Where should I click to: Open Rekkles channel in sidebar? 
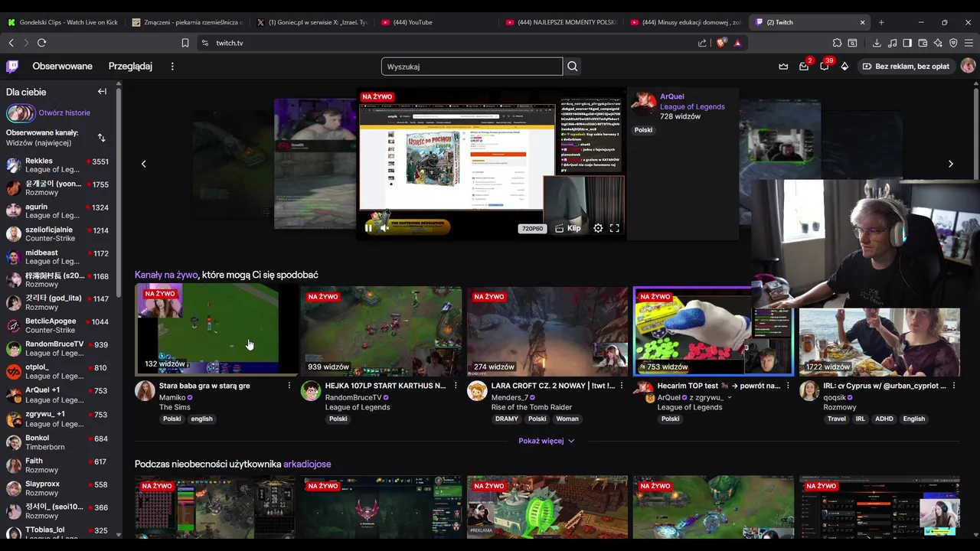tap(60, 165)
